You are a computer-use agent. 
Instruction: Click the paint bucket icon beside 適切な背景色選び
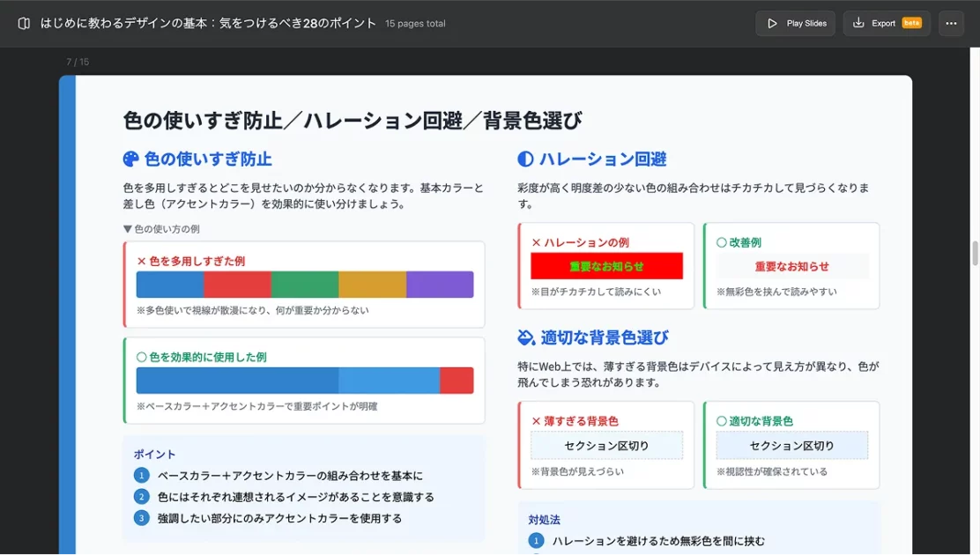click(x=526, y=337)
